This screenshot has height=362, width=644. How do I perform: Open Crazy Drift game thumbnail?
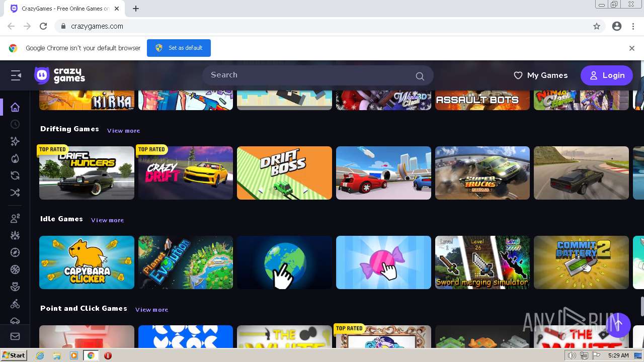pos(186,173)
